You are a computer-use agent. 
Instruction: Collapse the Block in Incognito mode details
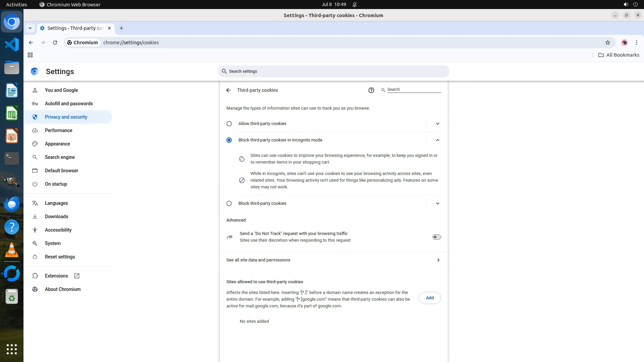(x=437, y=140)
